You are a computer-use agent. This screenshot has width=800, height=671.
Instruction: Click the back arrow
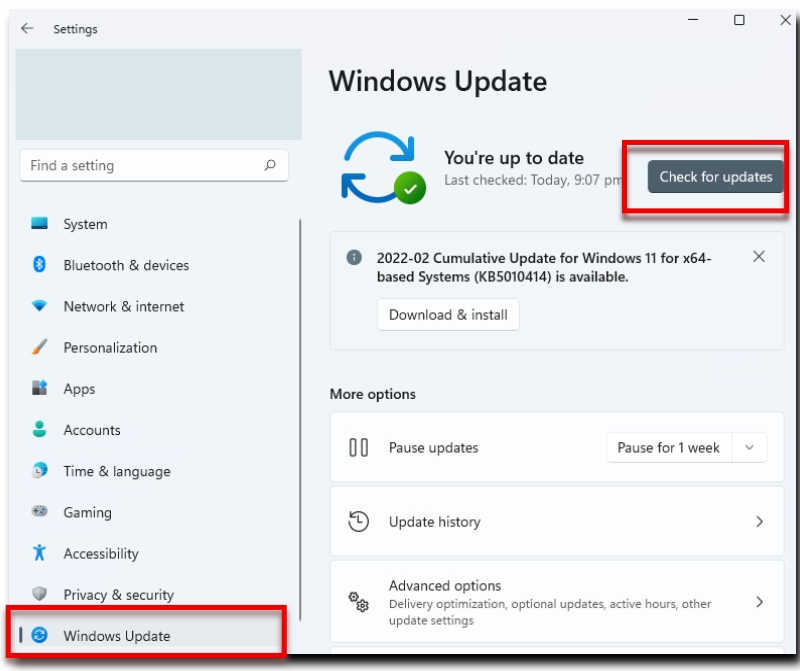point(27,29)
